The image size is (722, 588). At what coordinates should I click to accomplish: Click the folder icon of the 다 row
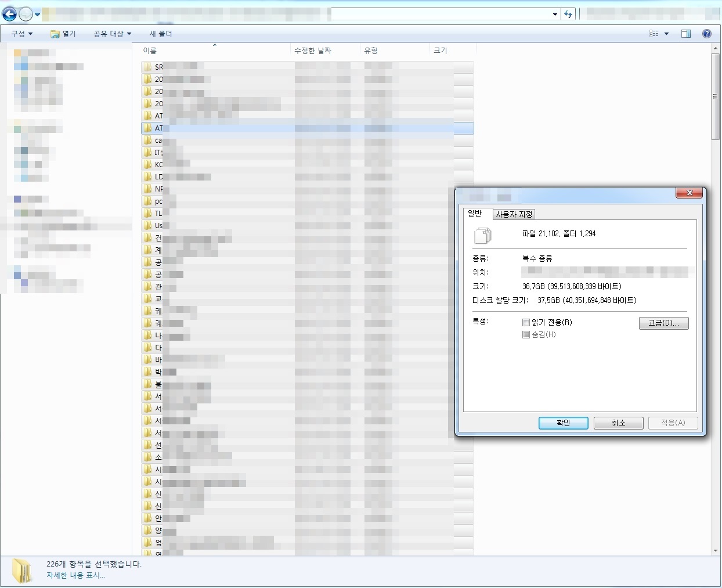[147, 347]
